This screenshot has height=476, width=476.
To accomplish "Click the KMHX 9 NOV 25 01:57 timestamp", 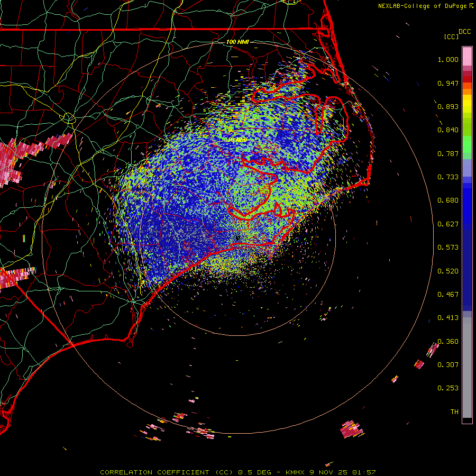I will pos(331,472).
